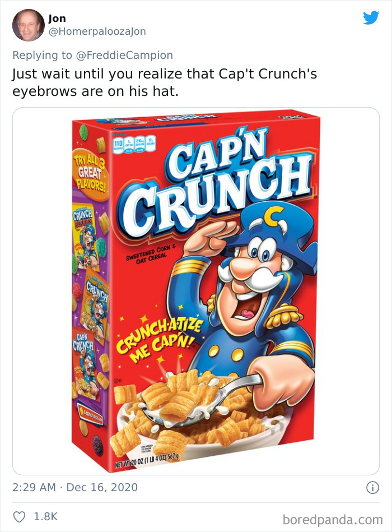The width and height of the screenshot is (392, 532).
Task: Like the tweet with the heart icon
Action: 18,516
